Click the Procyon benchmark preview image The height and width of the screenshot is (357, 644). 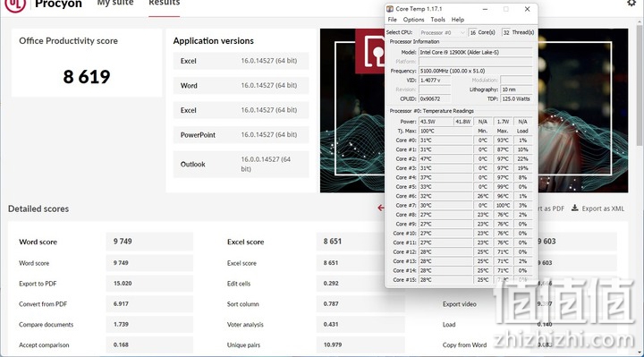pyautogui.click(x=474, y=110)
